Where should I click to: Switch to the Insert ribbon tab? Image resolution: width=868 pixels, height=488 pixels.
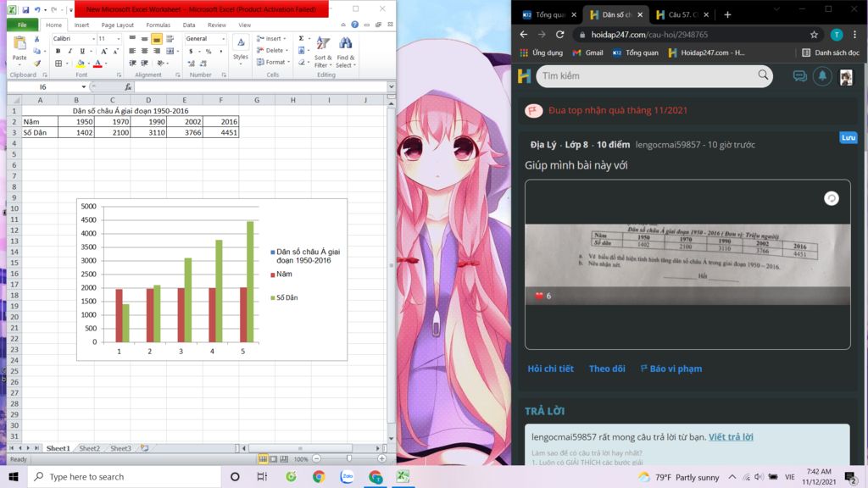(81, 25)
